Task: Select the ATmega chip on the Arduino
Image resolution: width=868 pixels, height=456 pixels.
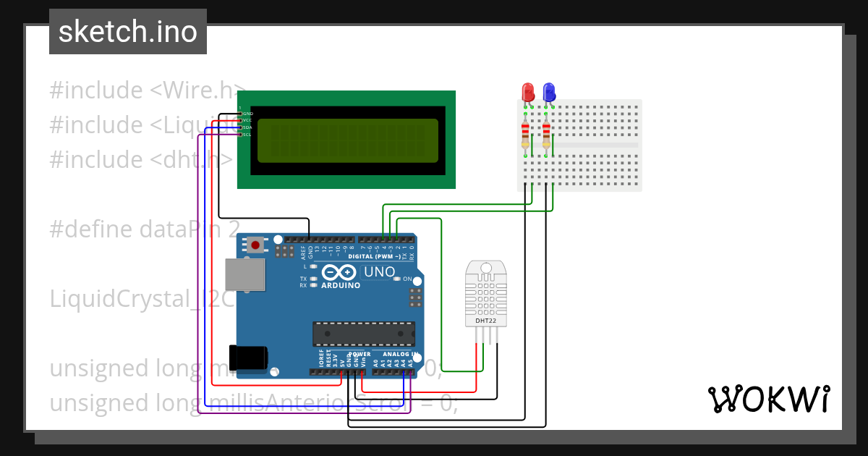Action: [x=364, y=334]
